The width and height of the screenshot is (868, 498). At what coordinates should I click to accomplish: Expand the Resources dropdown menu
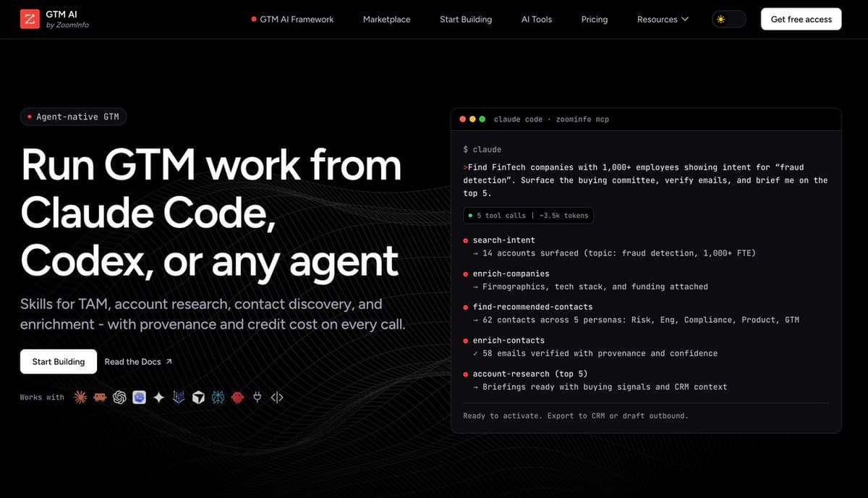[663, 20]
